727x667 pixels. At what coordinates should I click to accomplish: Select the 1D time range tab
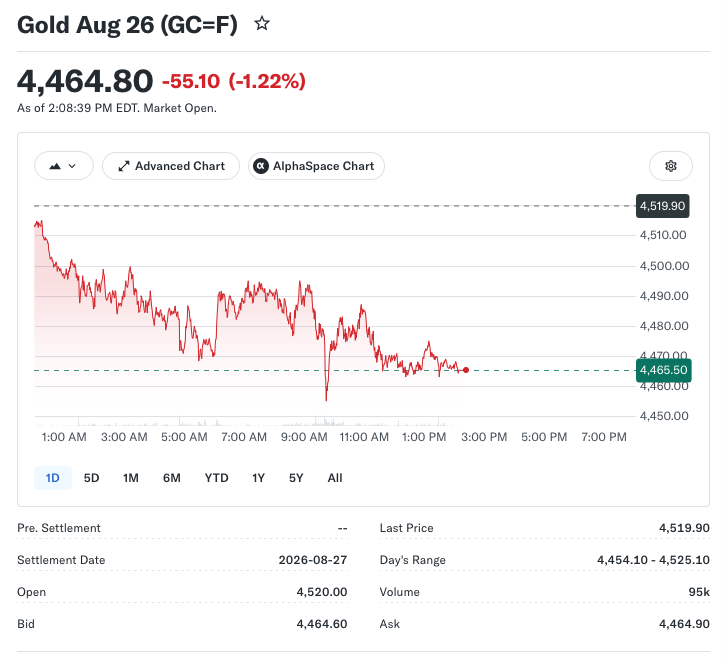click(x=52, y=478)
